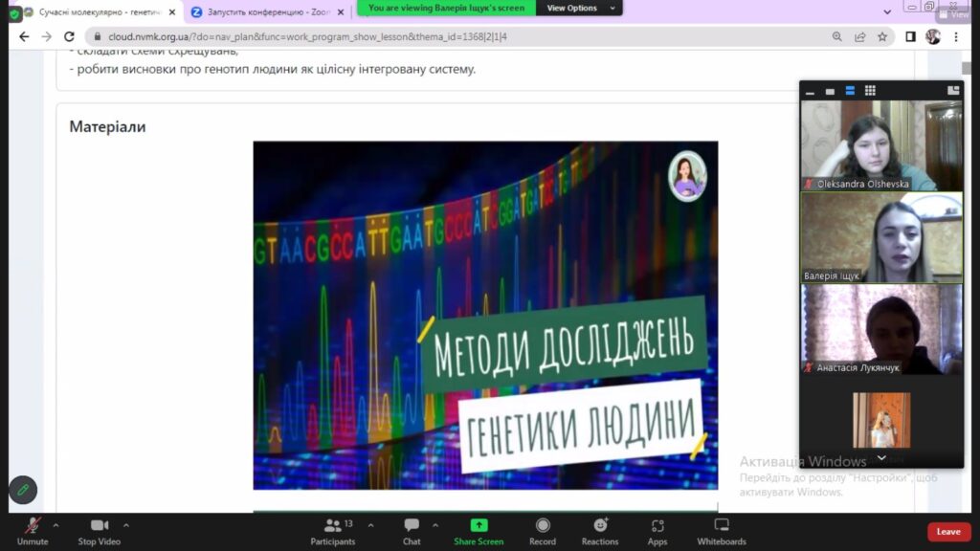Image resolution: width=980 pixels, height=551 pixels.
Task: Click the green annotation pencil icon
Action: pyautogui.click(x=23, y=490)
